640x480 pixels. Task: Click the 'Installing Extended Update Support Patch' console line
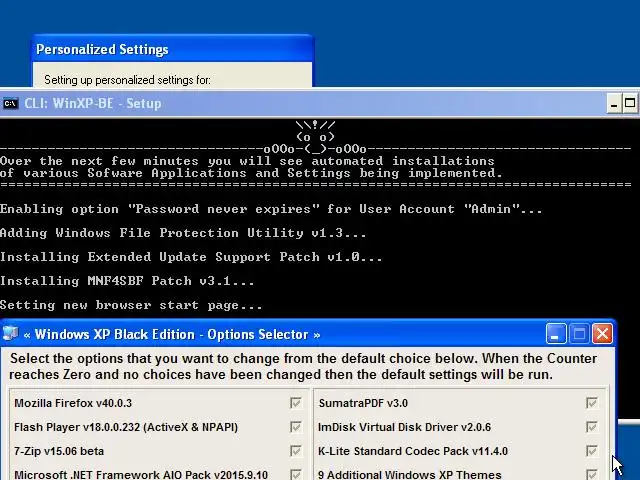coord(191,257)
